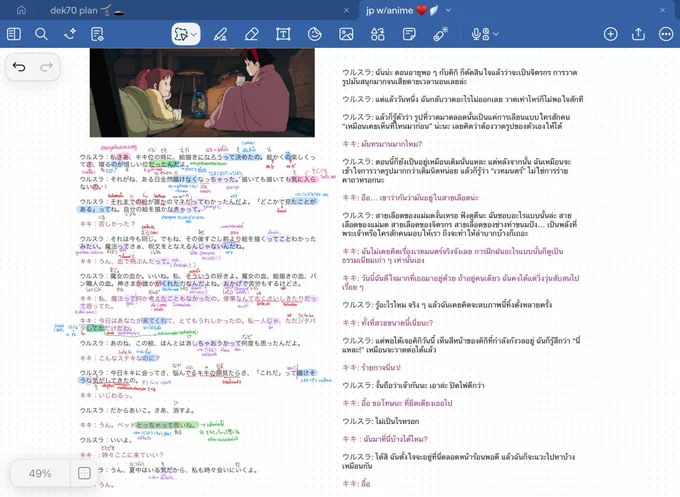Go to the home library icon
This screenshot has height=497, width=680.
pyautogui.click(x=21, y=10)
